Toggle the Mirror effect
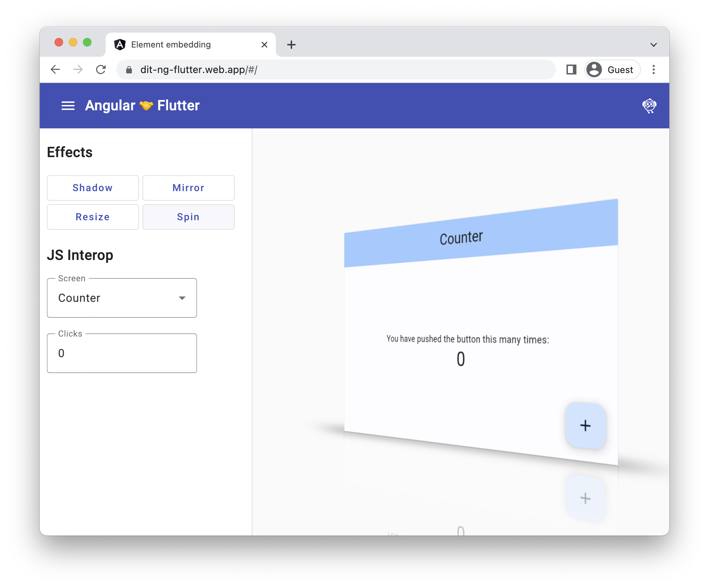709x588 pixels. [189, 188]
